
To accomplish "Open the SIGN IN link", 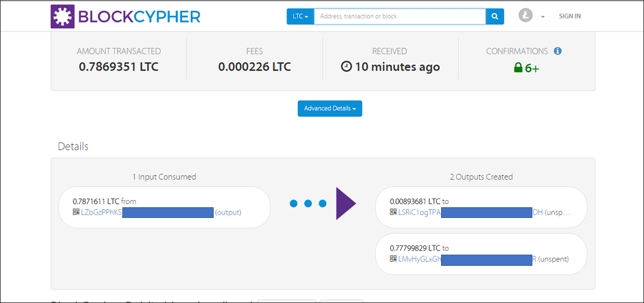I will pos(570,16).
